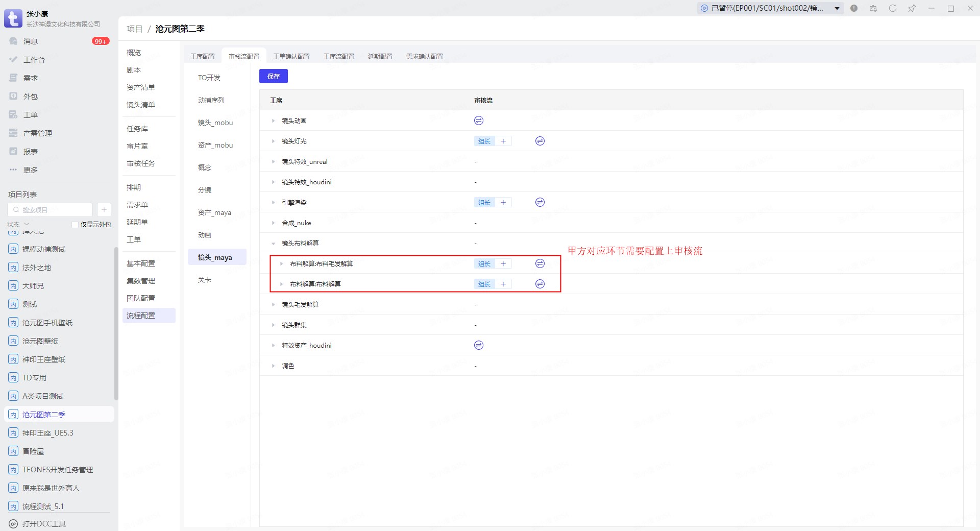Select the 神印王座_UE5.3 project

48,433
